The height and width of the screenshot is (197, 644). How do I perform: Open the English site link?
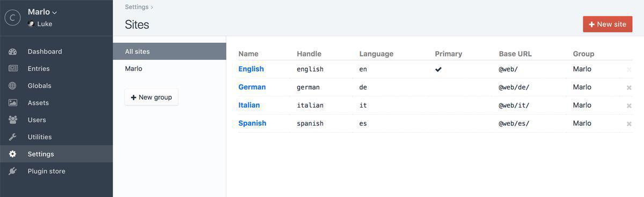[x=251, y=69]
